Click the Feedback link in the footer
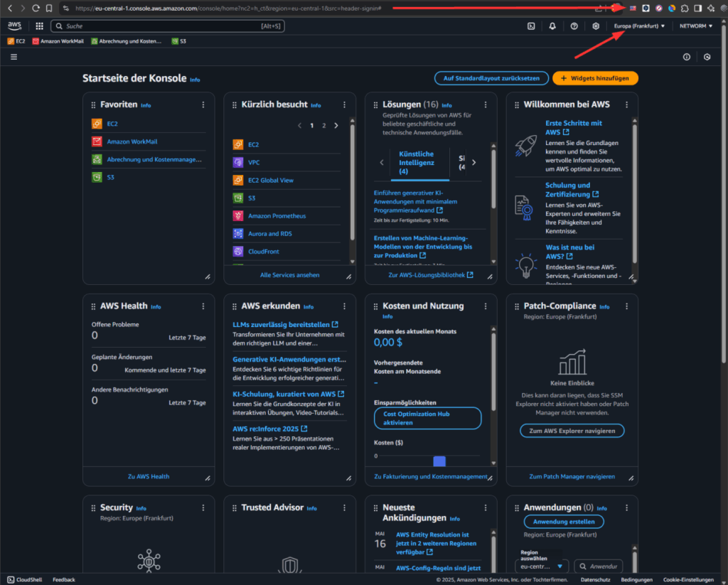The image size is (728, 585). [x=63, y=580]
